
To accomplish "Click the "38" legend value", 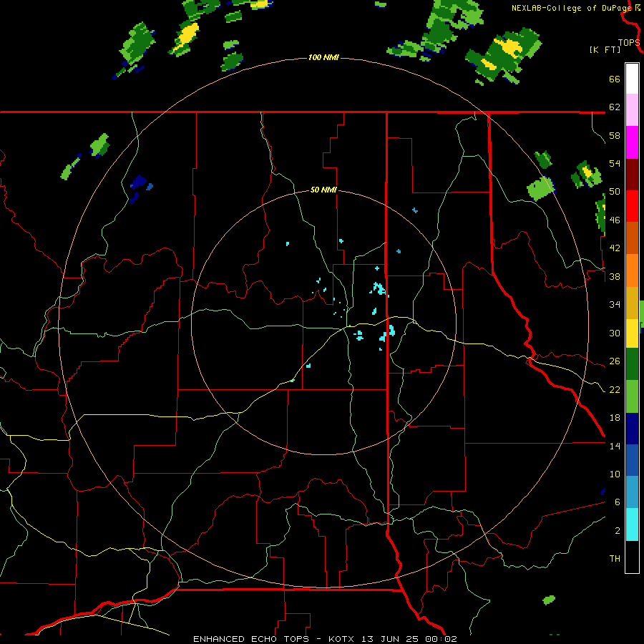I will (615, 276).
